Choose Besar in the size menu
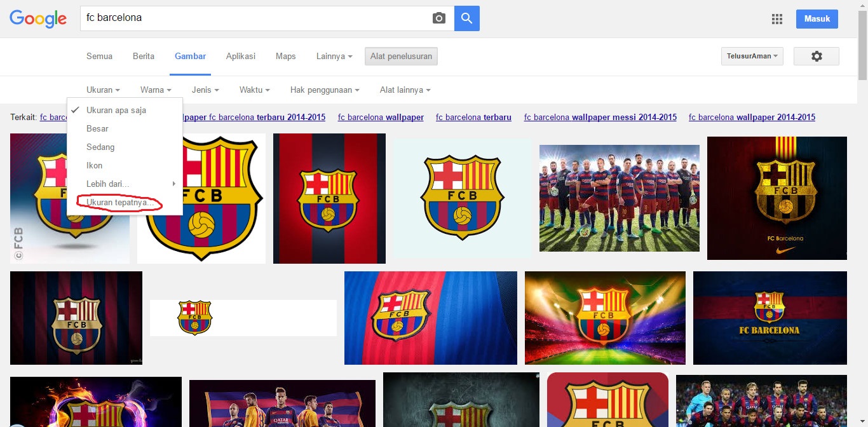868x427 pixels. (125, 128)
